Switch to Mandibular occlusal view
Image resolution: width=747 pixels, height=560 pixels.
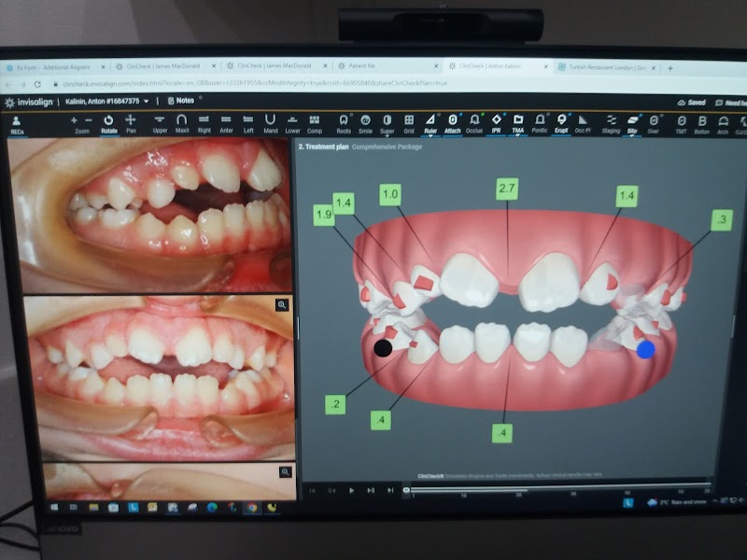tap(270, 123)
